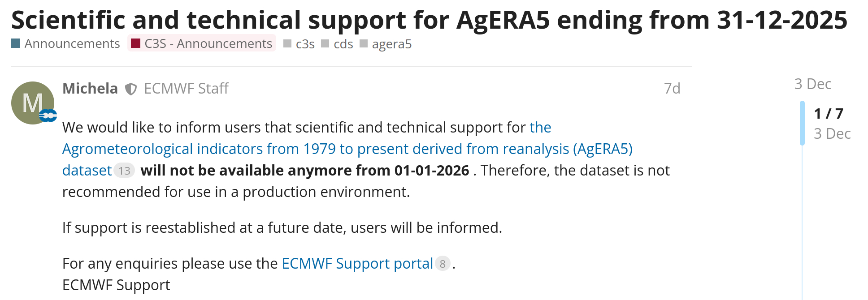
Task: Click the timeline scroller handle
Action: 802,123
